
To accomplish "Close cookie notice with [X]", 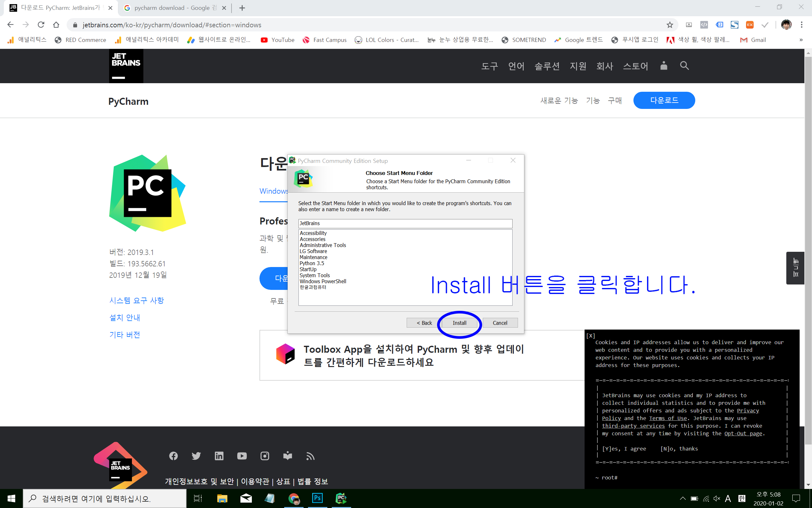I will click(591, 336).
